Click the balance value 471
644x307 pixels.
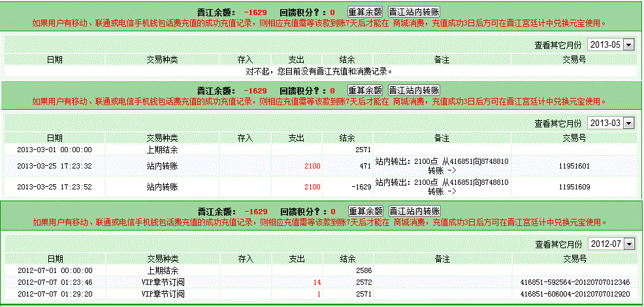click(x=366, y=166)
